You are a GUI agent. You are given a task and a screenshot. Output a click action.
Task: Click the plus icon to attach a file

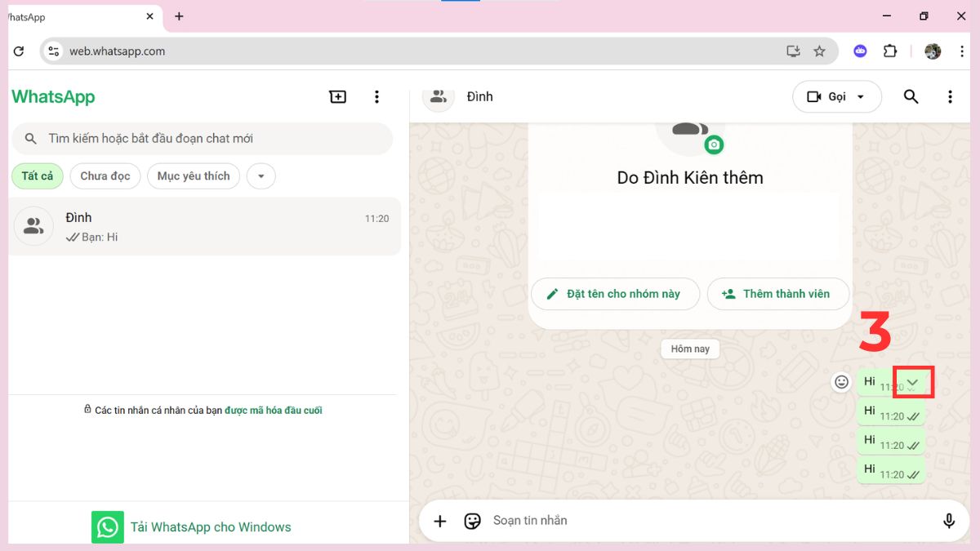coord(440,521)
